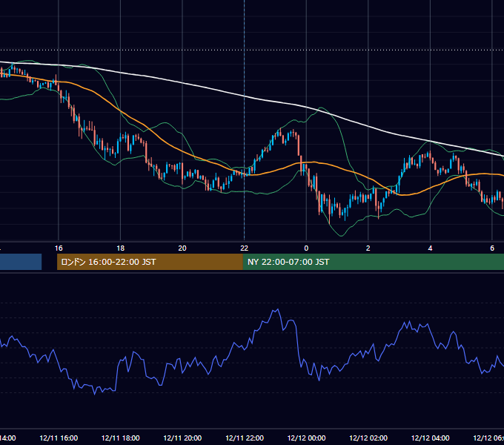Click the '12/12 04:00' indicator time label
Image resolution: width=504 pixels, height=445 pixels.
click(430, 438)
